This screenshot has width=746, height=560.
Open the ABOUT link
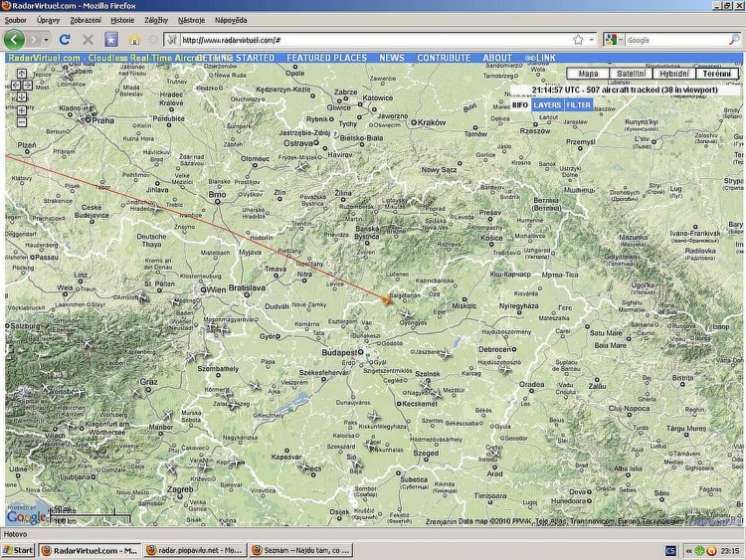[497, 58]
